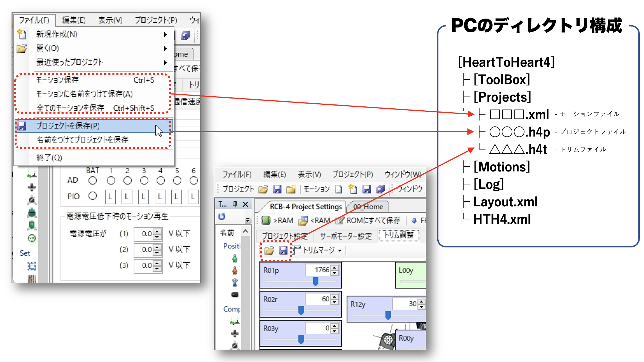Open the toolbox panel options dropdown arrow
Screen dimensions: 644x362
(248, 220)
